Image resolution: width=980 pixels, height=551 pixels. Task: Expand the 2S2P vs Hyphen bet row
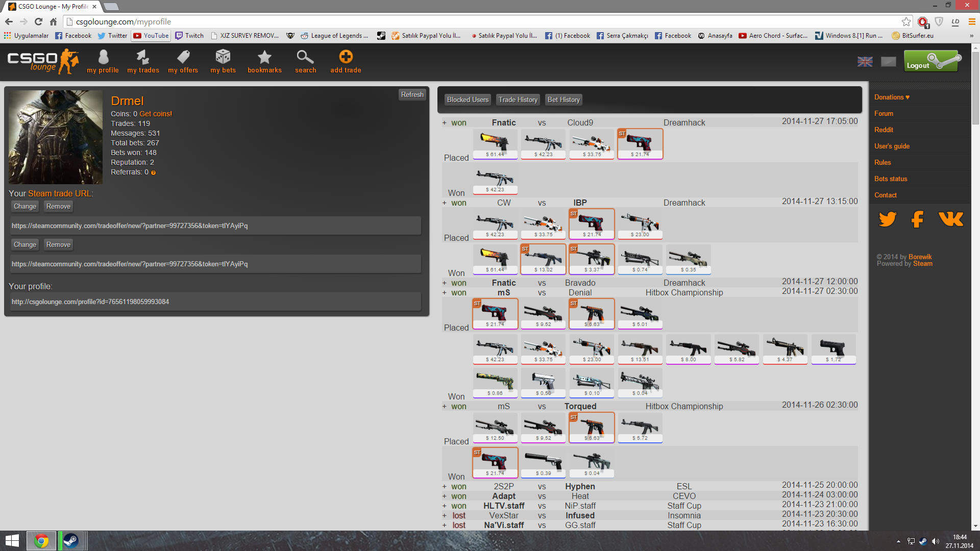tap(444, 487)
